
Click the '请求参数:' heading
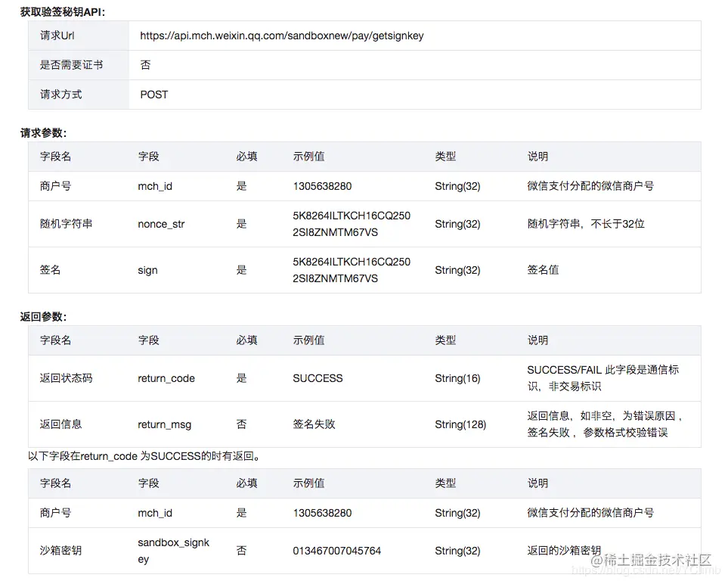[44, 133]
